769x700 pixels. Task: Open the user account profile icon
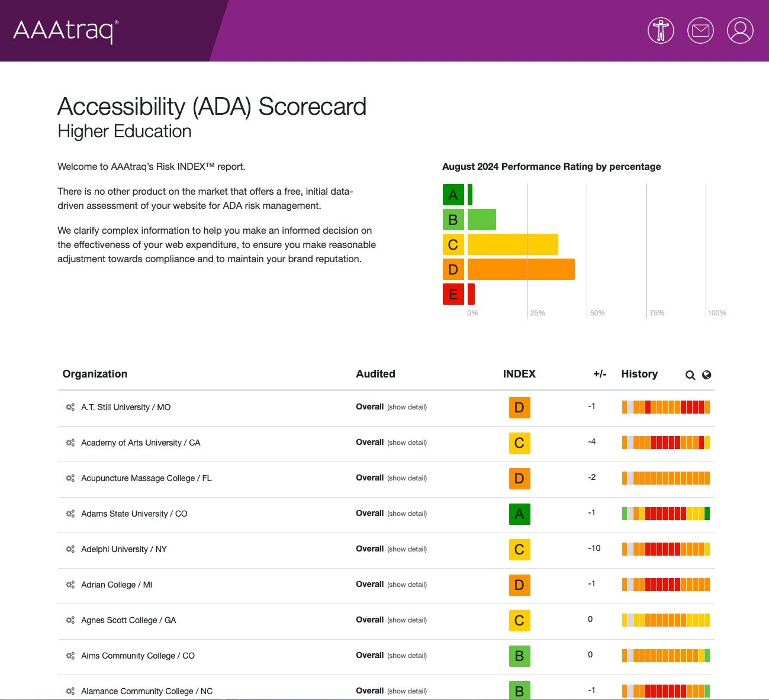(740, 30)
